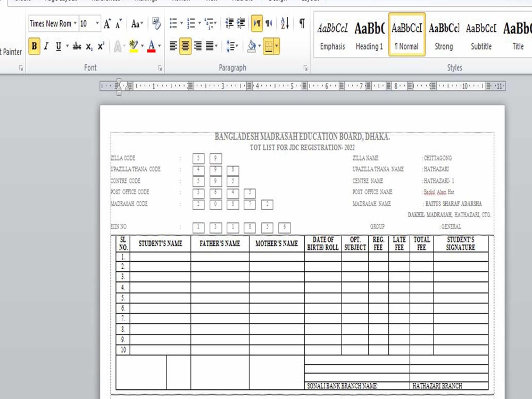This screenshot has height=399, width=532.
Task: Click the Numbering list icon
Action: [192, 23]
